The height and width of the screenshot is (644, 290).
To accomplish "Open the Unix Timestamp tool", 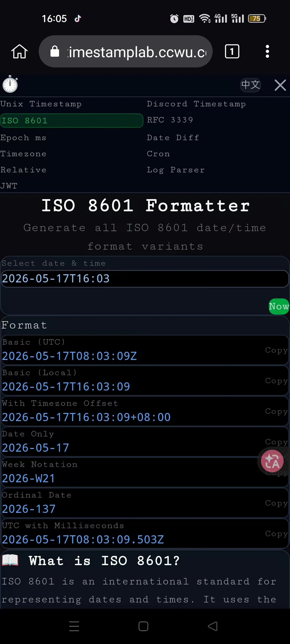I will click(41, 104).
